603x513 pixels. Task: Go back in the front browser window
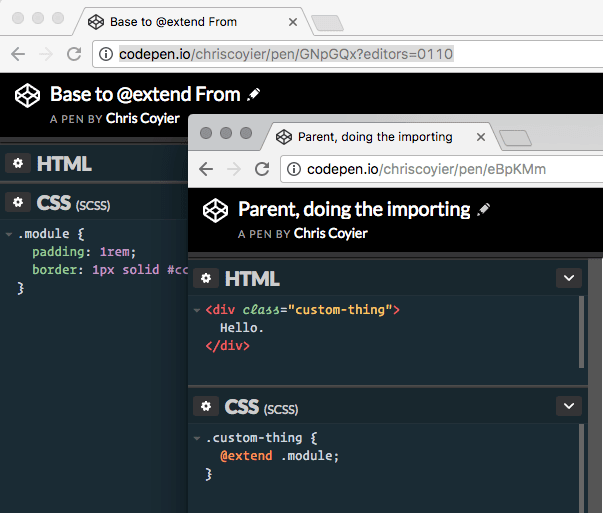(x=206, y=169)
